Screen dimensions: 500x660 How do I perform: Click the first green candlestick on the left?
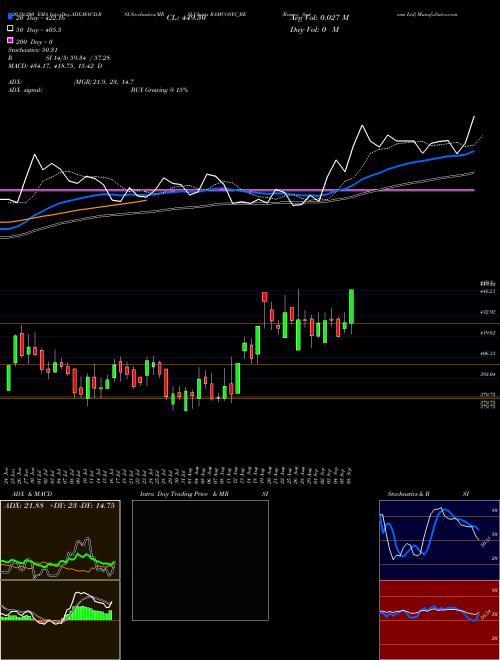(8, 378)
